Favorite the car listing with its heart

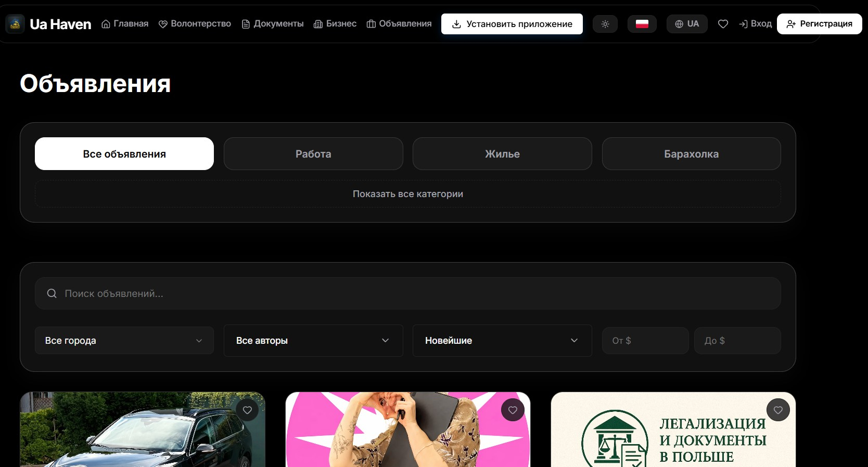click(x=247, y=410)
